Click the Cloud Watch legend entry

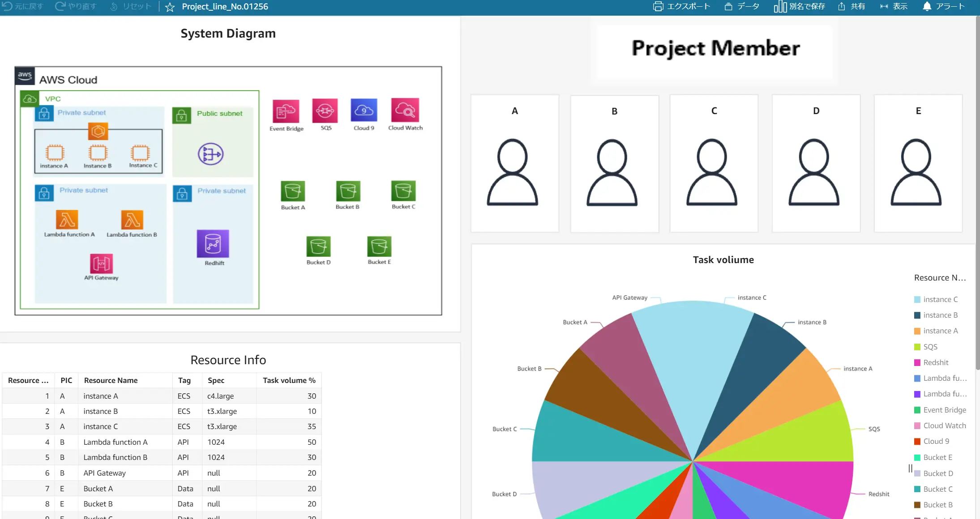pyautogui.click(x=940, y=425)
